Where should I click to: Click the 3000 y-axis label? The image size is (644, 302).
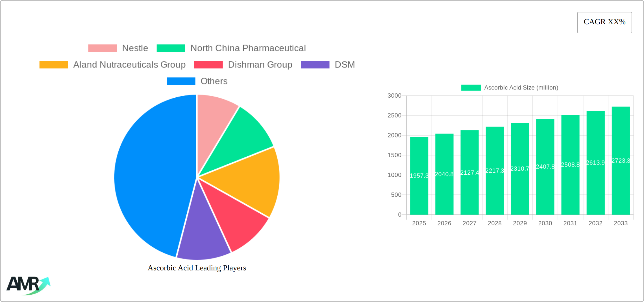[x=395, y=96]
